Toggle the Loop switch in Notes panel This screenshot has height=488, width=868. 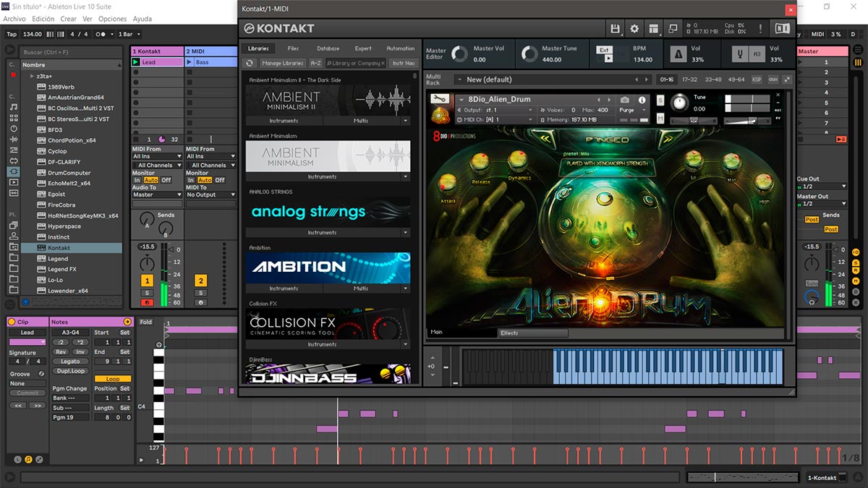[x=112, y=379]
